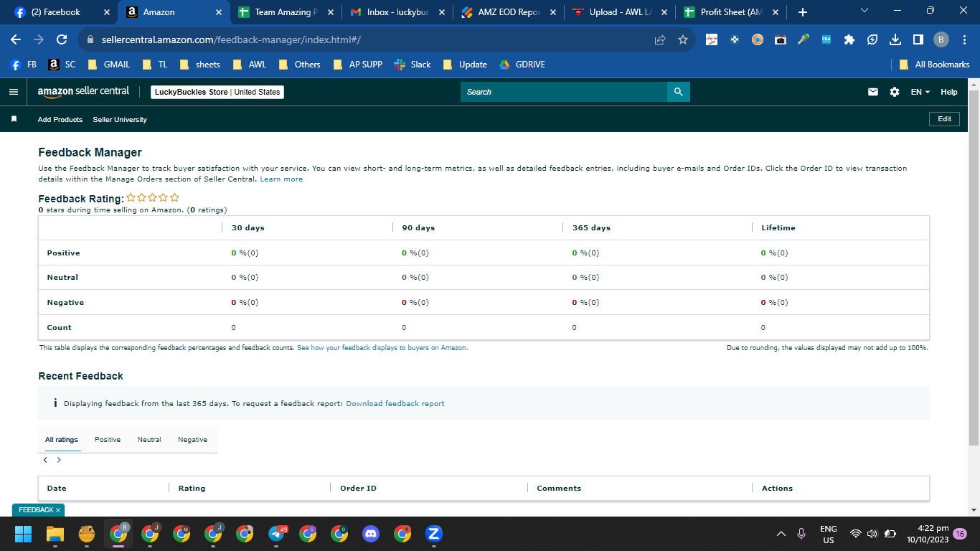Switch to the Gmail Inbox tab
Viewport: 980px width, 551px height.
(397, 12)
